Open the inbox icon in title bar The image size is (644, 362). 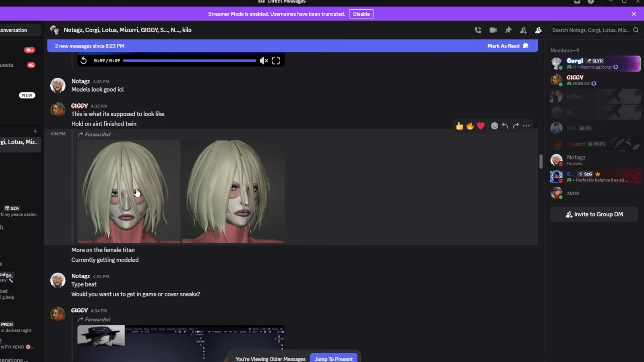click(577, 2)
